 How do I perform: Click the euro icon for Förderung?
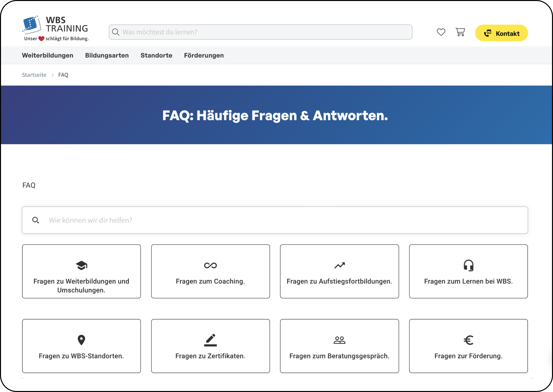point(468,340)
